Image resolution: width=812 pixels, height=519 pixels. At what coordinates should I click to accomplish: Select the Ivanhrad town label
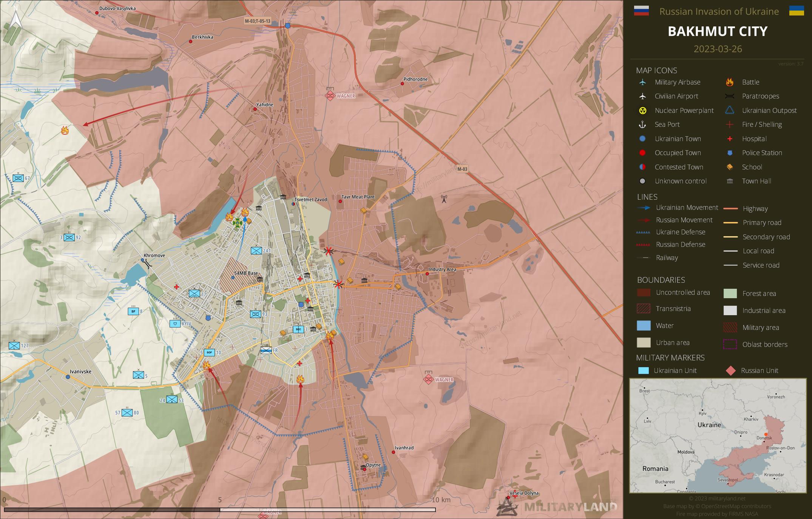(x=404, y=448)
